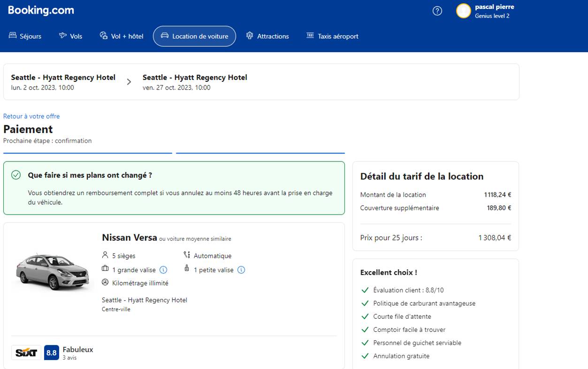Image resolution: width=588 pixels, height=369 pixels.
Task: Click the SIXT supplier logo
Action: [x=26, y=353]
